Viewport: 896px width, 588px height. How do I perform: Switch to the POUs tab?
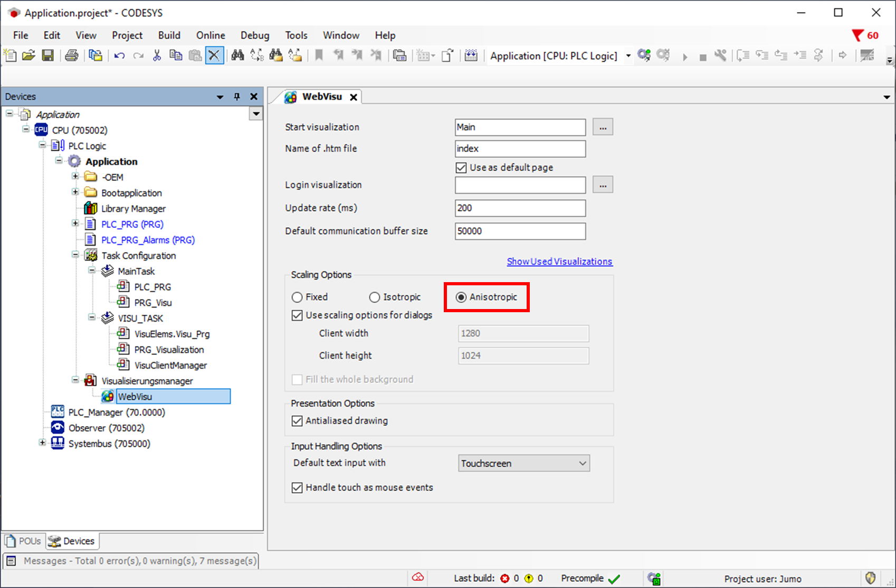point(24,541)
